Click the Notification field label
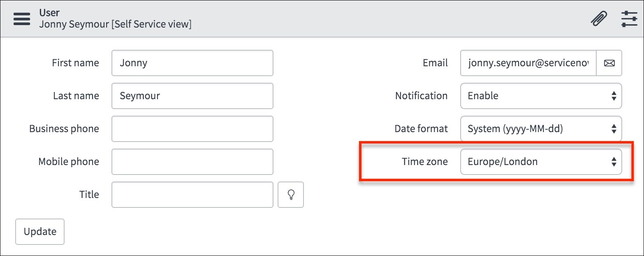 coord(421,96)
